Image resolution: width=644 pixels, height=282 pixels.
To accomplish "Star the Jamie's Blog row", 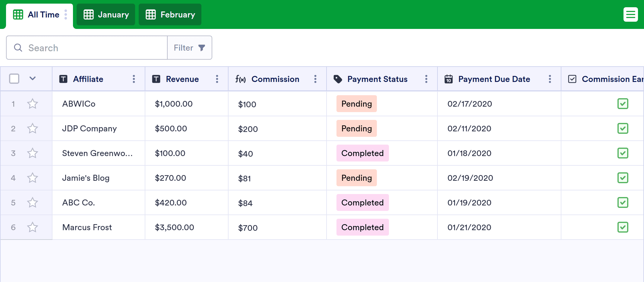I will [33, 178].
